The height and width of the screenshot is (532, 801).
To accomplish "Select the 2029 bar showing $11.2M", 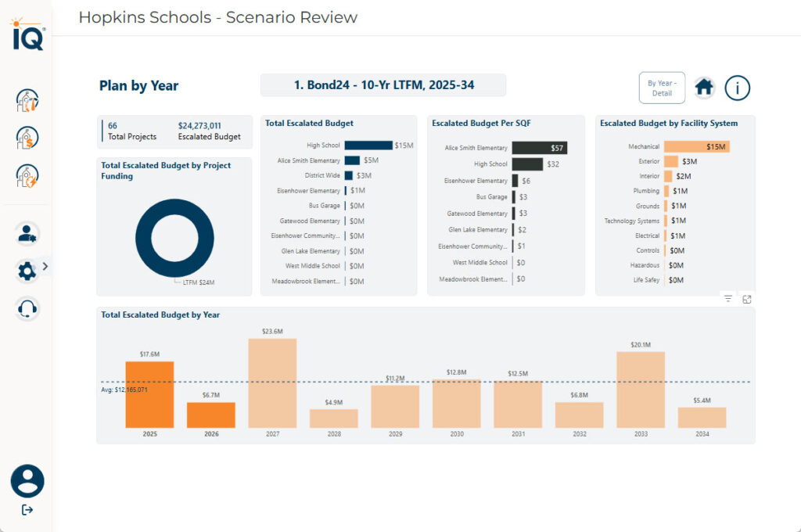I will [395, 407].
